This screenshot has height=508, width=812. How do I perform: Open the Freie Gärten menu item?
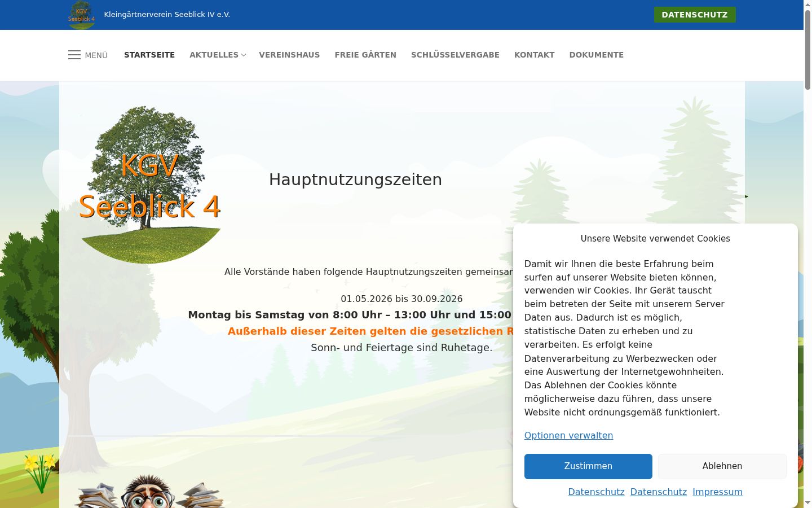tap(365, 55)
